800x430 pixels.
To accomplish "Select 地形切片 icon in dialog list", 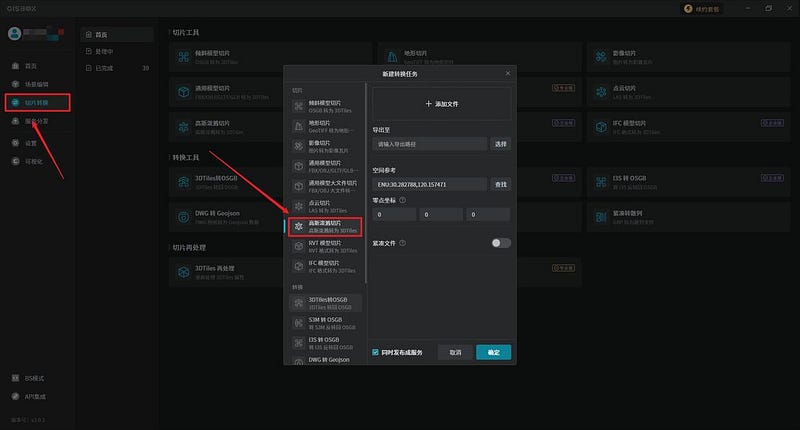I will (x=298, y=126).
